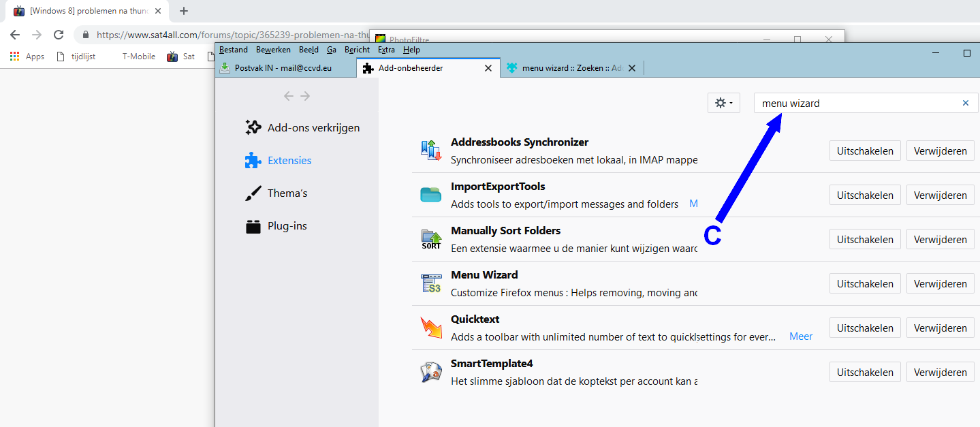Clear the add-on search field
The height and width of the screenshot is (427, 980).
965,104
